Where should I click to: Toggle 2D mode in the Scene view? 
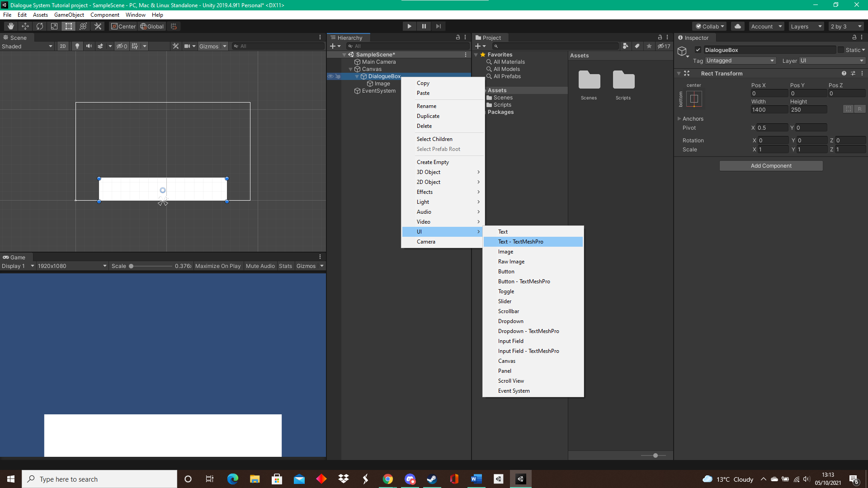(63, 46)
